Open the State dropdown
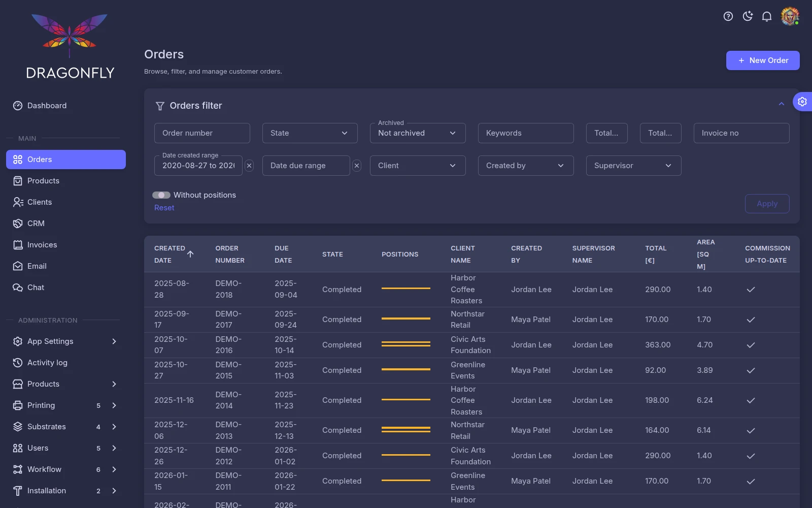This screenshot has width=812, height=508. pos(310,133)
